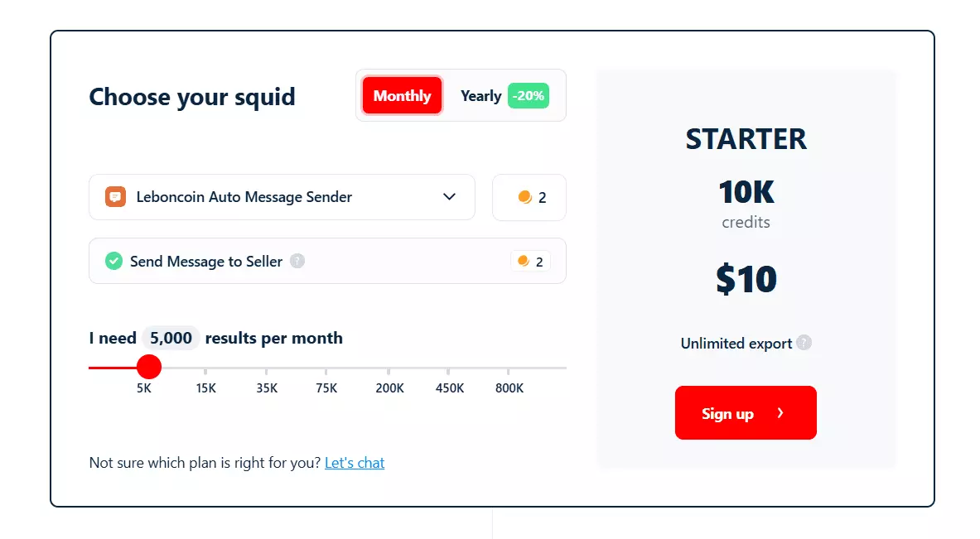Click help icon next to Unlimited export
This screenshot has height=539, width=980.
pos(804,343)
